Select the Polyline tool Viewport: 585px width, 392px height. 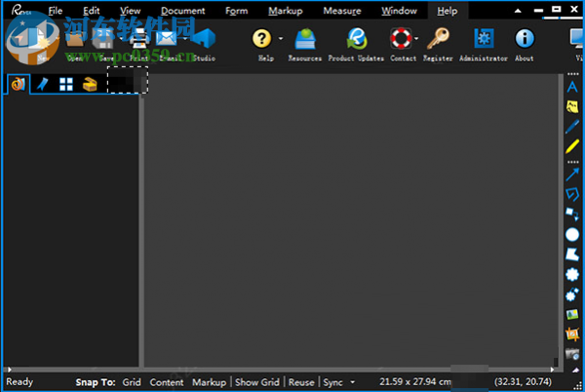coord(572,194)
